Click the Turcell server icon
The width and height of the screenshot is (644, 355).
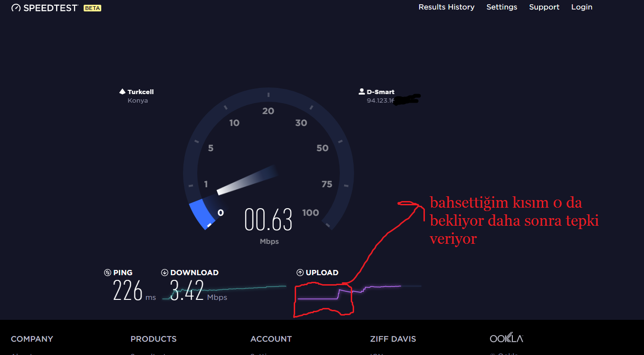pyautogui.click(x=122, y=92)
